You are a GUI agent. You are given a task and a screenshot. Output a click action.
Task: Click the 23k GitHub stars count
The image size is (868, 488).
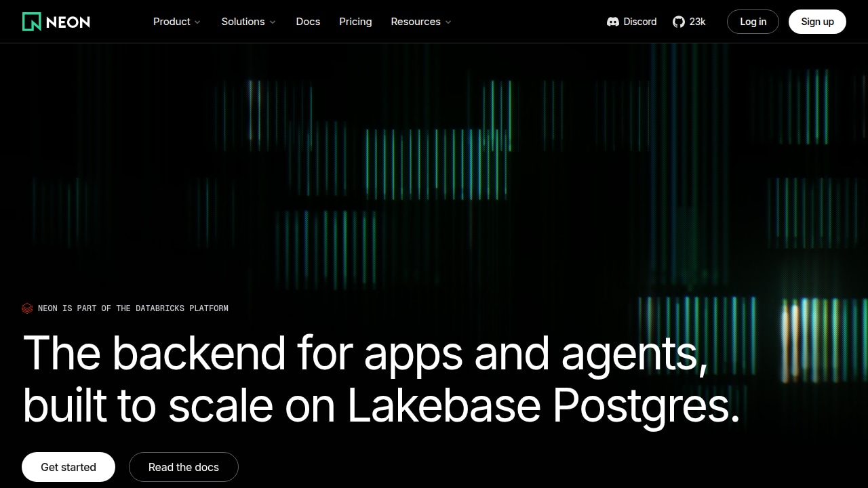(x=697, y=22)
